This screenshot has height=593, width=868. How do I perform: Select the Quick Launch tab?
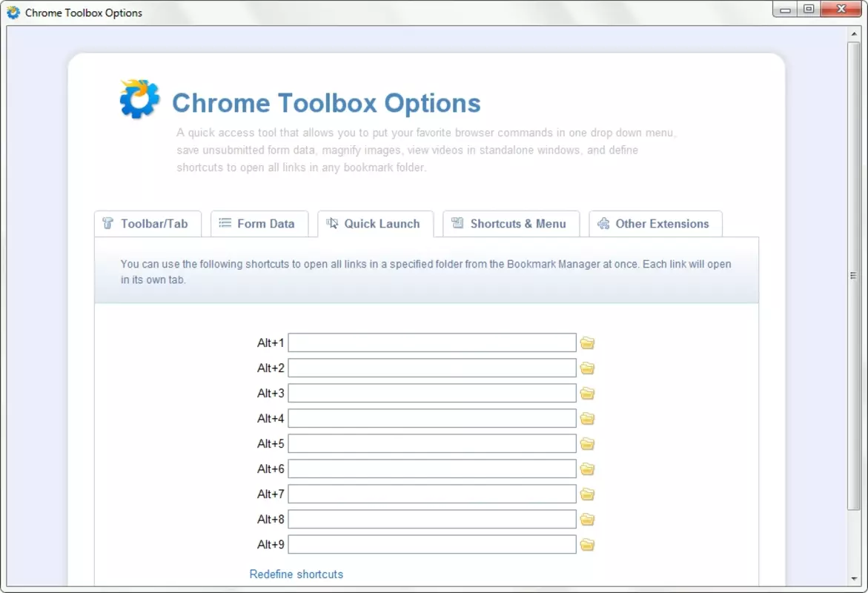pyautogui.click(x=375, y=224)
